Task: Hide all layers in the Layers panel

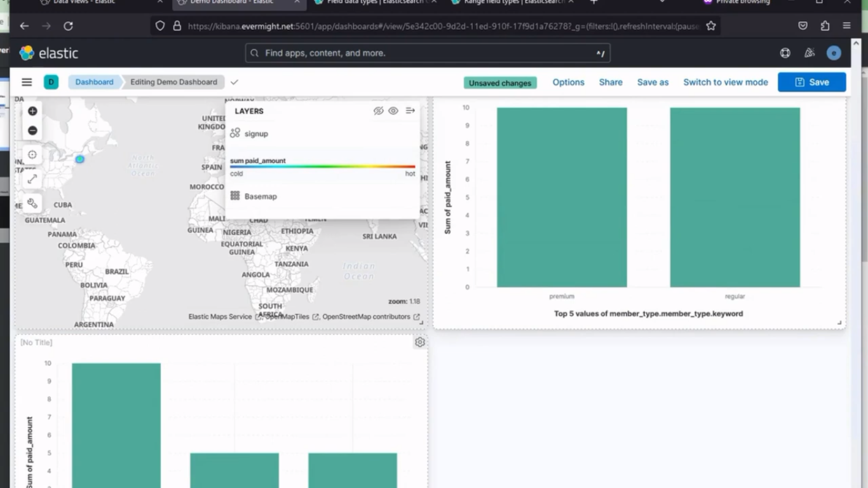Action: 378,111
